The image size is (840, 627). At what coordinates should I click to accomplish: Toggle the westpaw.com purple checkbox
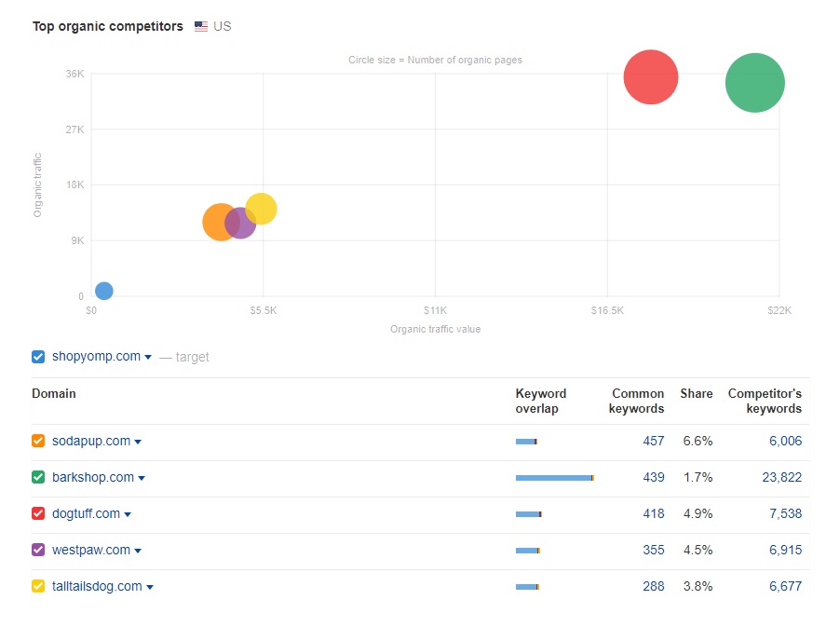pyautogui.click(x=38, y=550)
